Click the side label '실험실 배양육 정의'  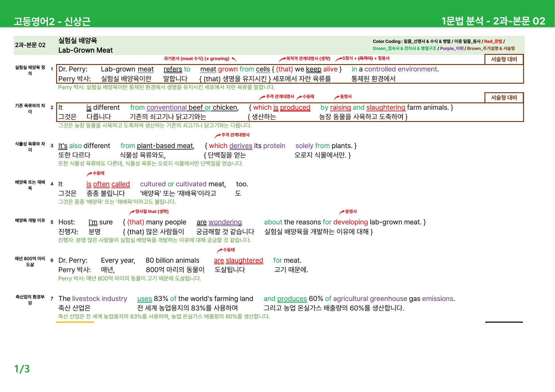[30, 70]
